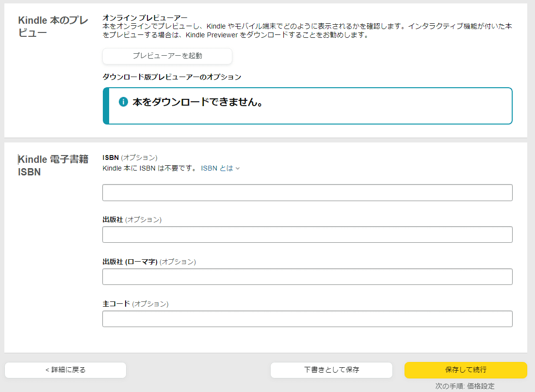535x392 pixels.
Task: Click the 'ISBN (オプション)' field label
Action: (x=130, y=157)
